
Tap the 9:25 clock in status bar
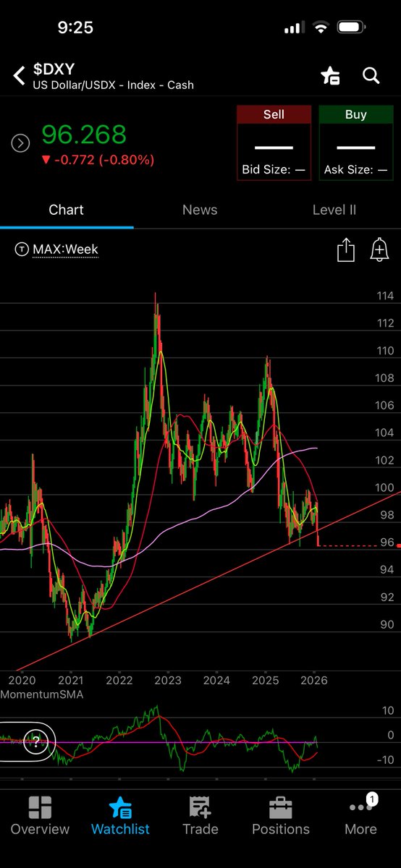coord(75,27)
